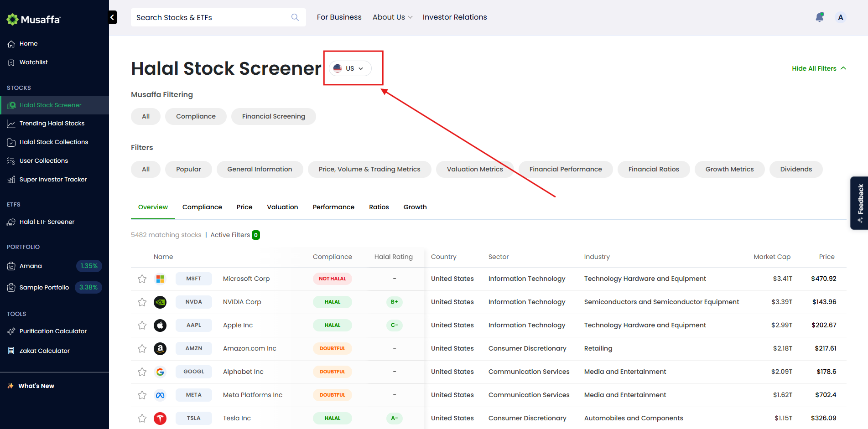
Task: Open MSFT ticker badge
Action: 194,279
